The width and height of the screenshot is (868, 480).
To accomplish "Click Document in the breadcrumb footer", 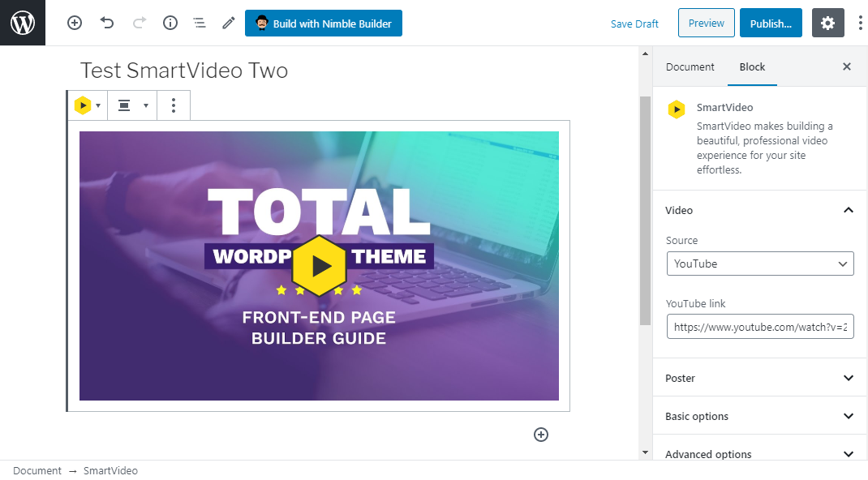I will click(x=37, y=470).
